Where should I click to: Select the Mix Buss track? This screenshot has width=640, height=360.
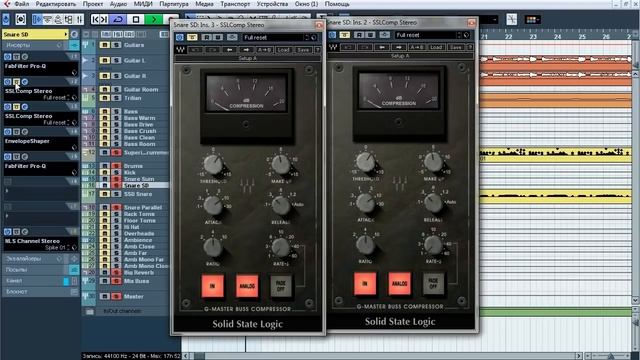(x=136, y=281)
